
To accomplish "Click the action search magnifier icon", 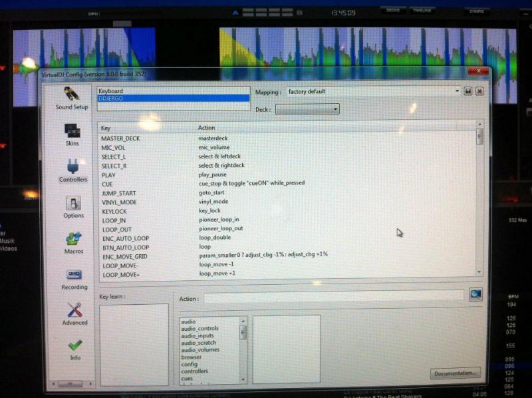I will [475, 294].
